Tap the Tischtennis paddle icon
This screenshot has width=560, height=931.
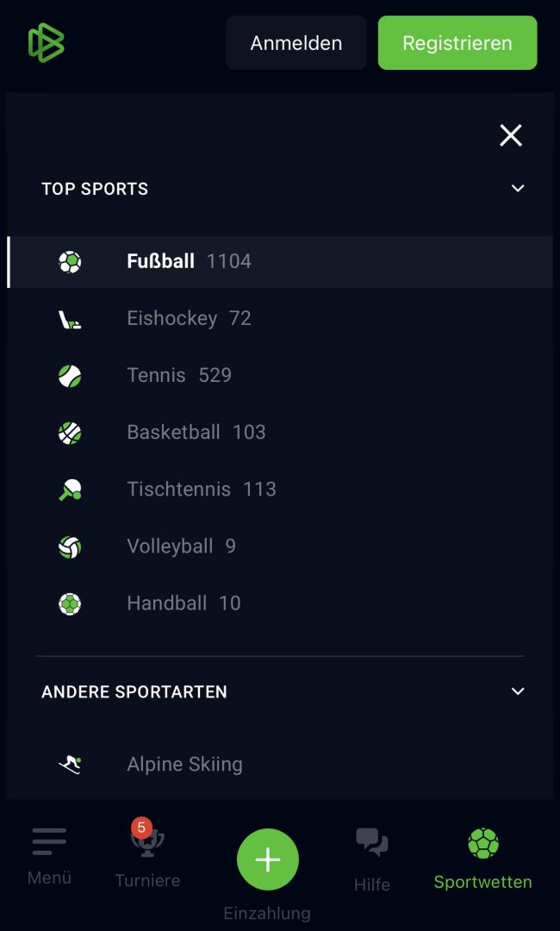70,490
